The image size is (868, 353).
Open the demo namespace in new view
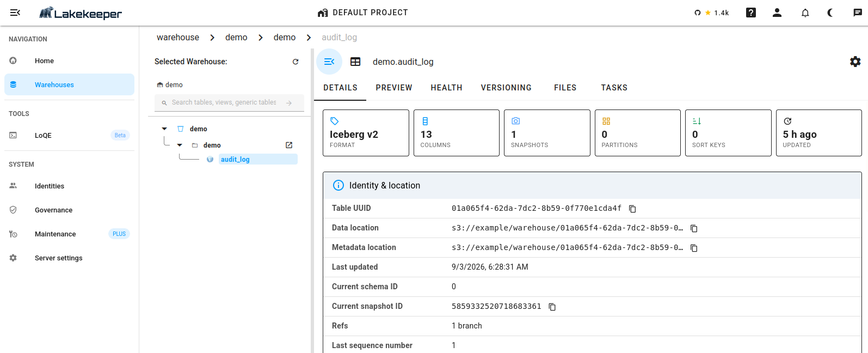(289, 145)
